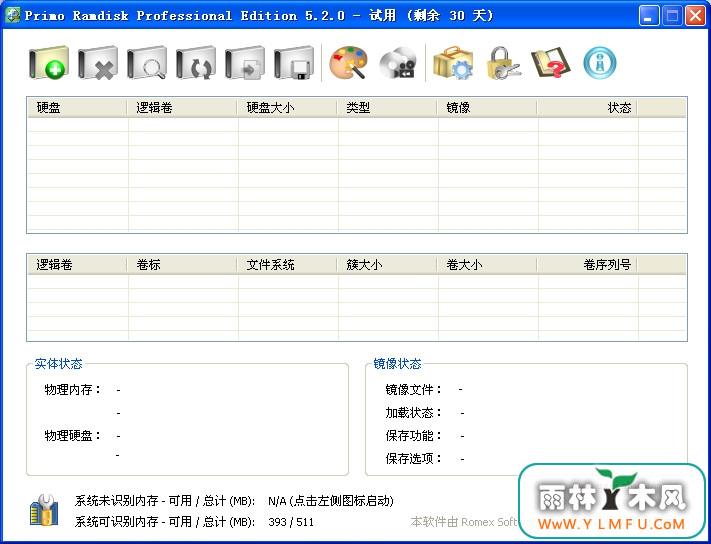Image resolution: width=711 pixels, height=544 pixels.
Task: Open the help book icon
Action: tap(550, 63)
